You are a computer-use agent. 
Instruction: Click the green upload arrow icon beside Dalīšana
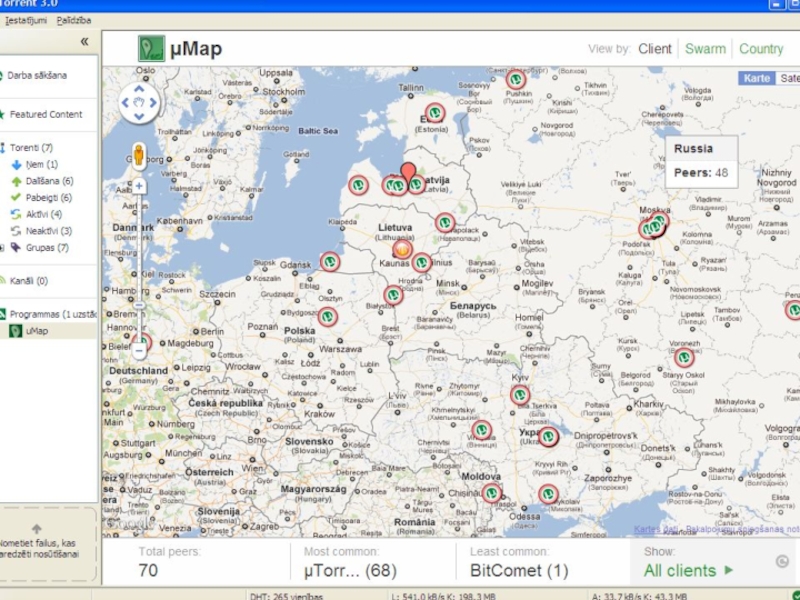pyautogui.click(x=16, y=181)
